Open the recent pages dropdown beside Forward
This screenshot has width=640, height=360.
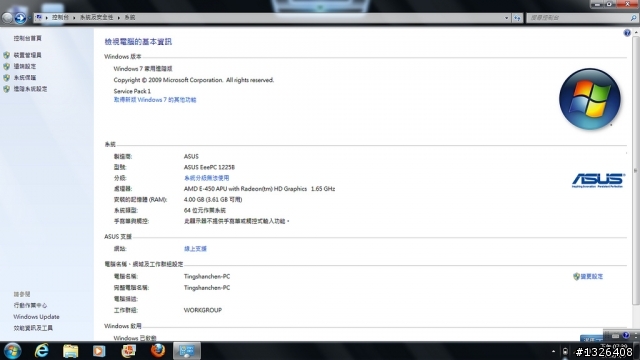pyautogui.click(x=29, y=18)
